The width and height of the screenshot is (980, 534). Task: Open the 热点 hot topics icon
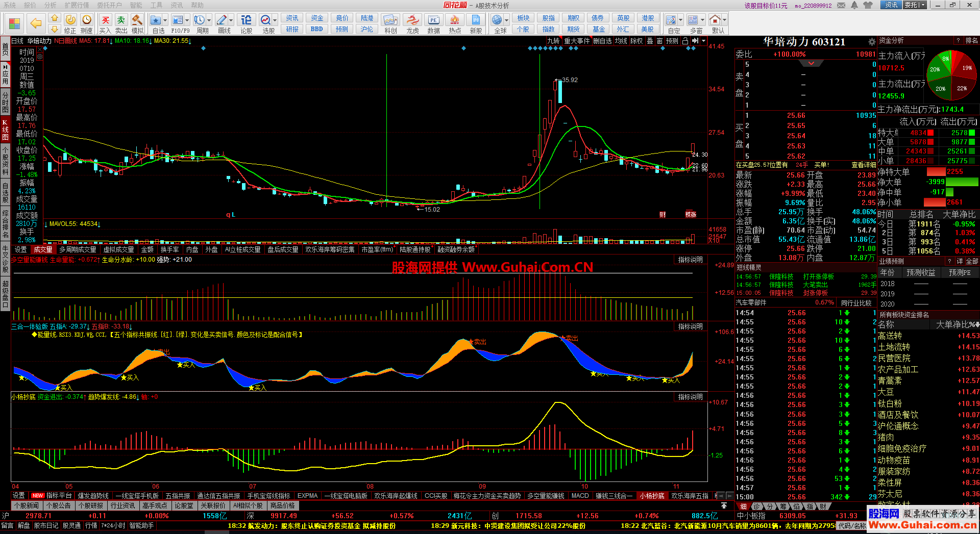coord(455,24)
